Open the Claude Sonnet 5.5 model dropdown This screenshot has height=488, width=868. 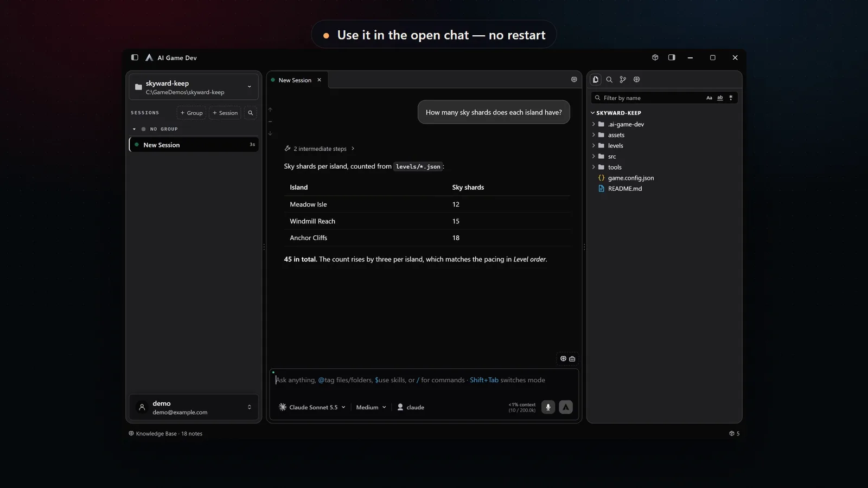312,407
